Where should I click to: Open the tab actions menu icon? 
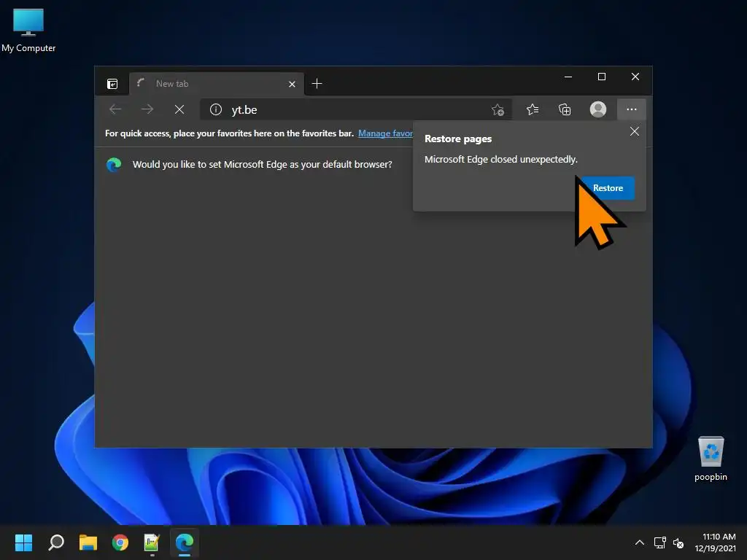click(112, 84)
